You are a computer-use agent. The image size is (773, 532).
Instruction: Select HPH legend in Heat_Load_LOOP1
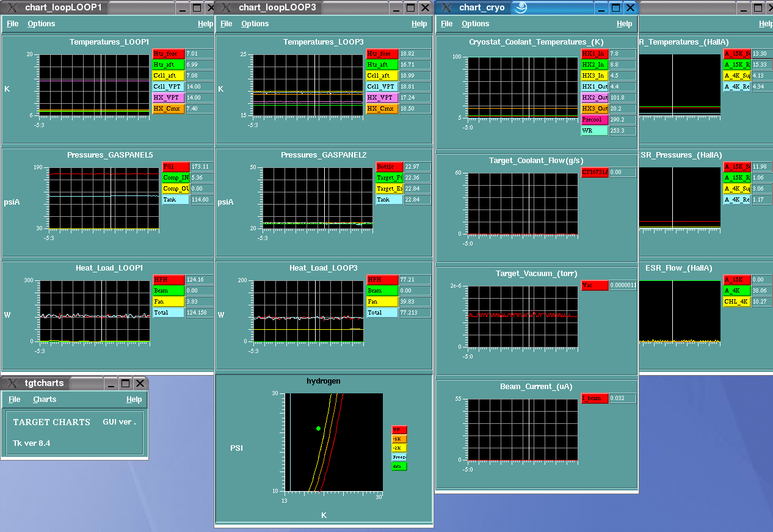[x=168, y=280]
